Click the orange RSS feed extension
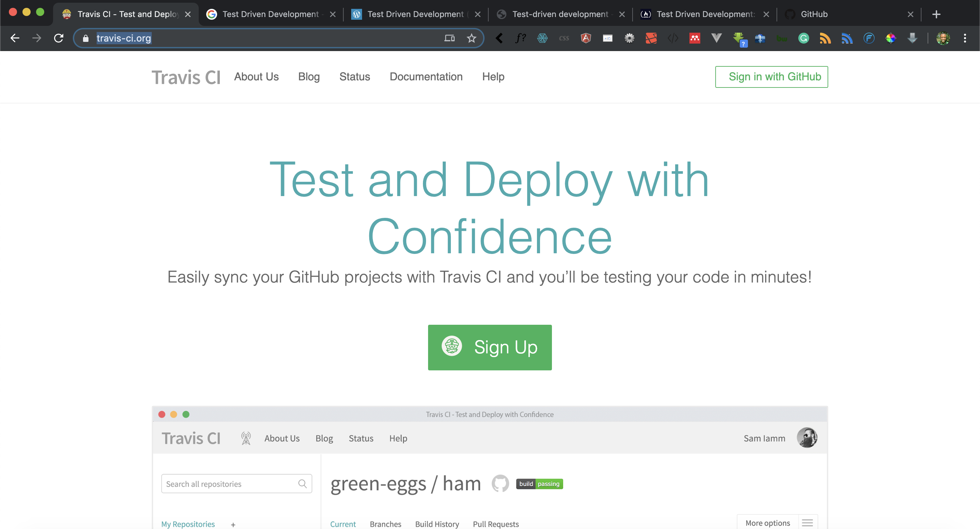980x529 pixels. pyautogui.click(x=825, y=38)
